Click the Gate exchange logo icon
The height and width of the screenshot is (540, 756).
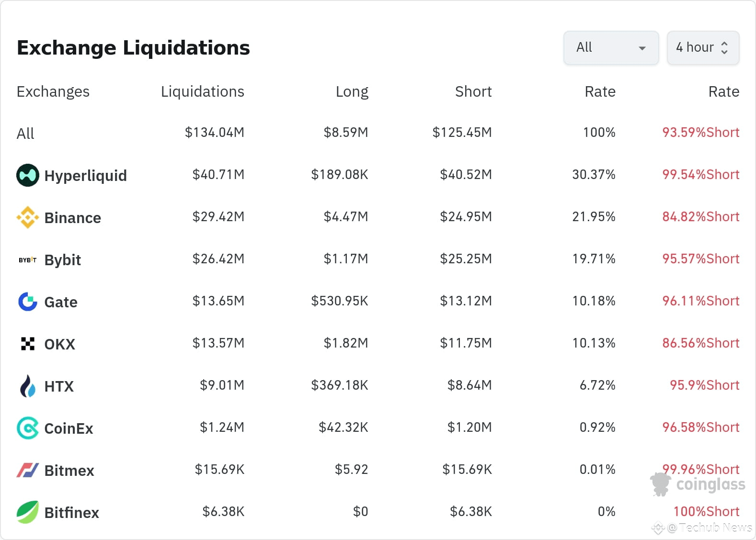click(28, 302)
